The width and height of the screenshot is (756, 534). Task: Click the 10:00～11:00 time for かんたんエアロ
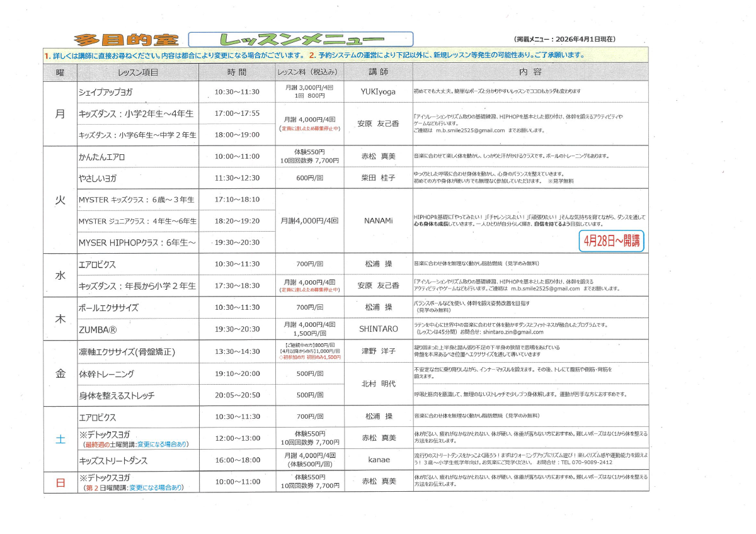[x=237, y=157]
